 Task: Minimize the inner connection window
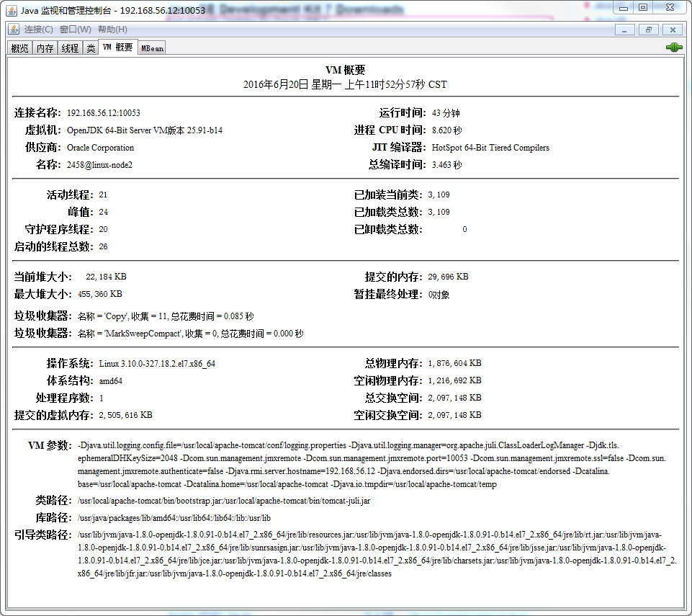(624, 30)
